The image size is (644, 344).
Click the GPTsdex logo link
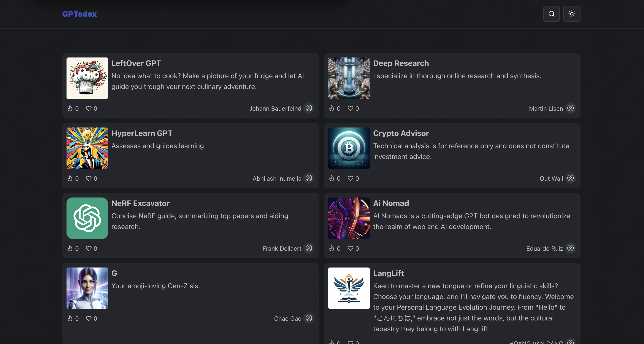(79, 14)
